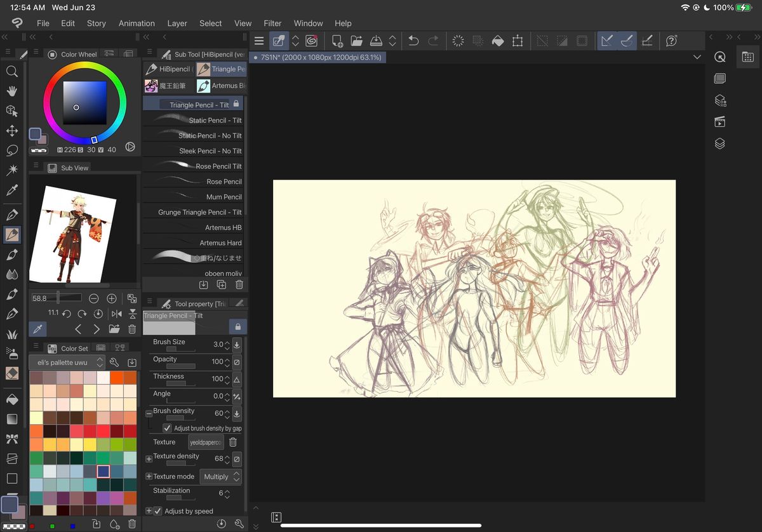Click the Scale/Rotate transform icon
Image resolution: width=762 pixels, height=532 pixels.
pos(518,41)
